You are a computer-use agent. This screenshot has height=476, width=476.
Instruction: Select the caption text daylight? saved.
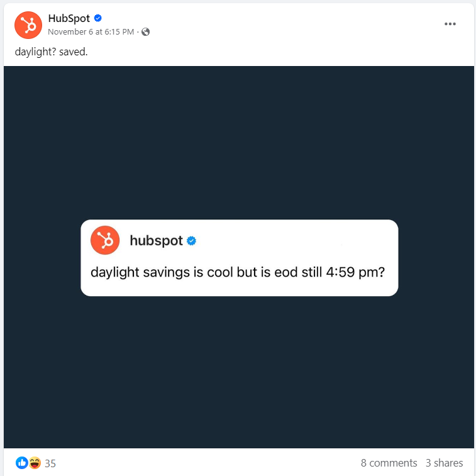pyautogui.click(x=51, y=52)
